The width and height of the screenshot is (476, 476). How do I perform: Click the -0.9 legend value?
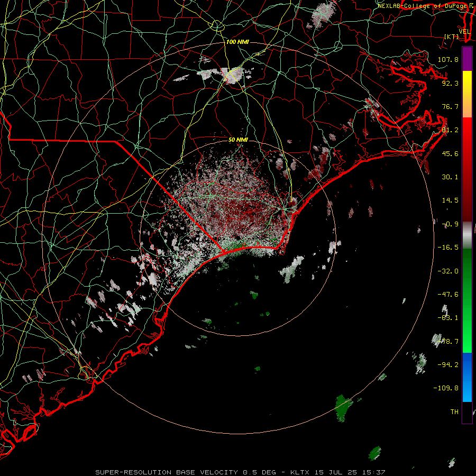(450, 224)
